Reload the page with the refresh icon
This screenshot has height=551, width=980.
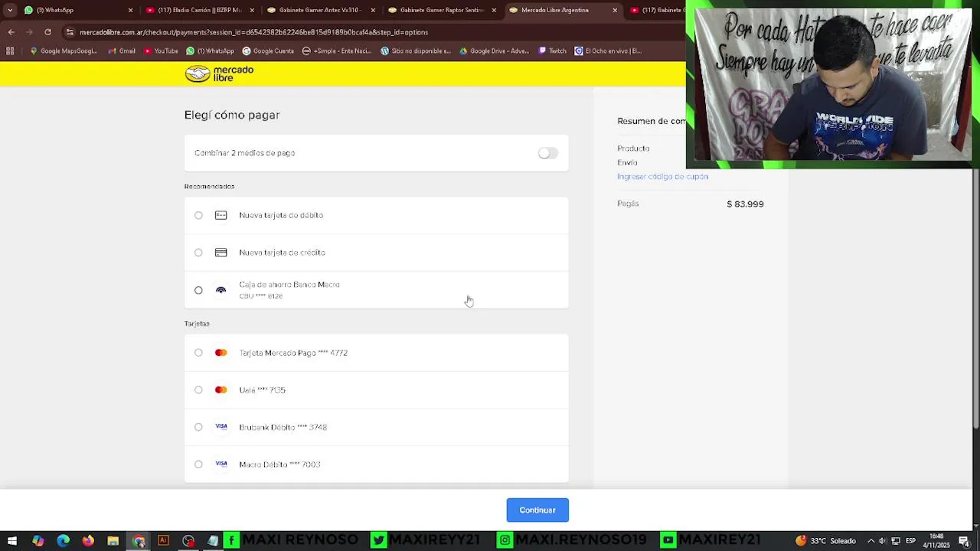click(47, 32)
